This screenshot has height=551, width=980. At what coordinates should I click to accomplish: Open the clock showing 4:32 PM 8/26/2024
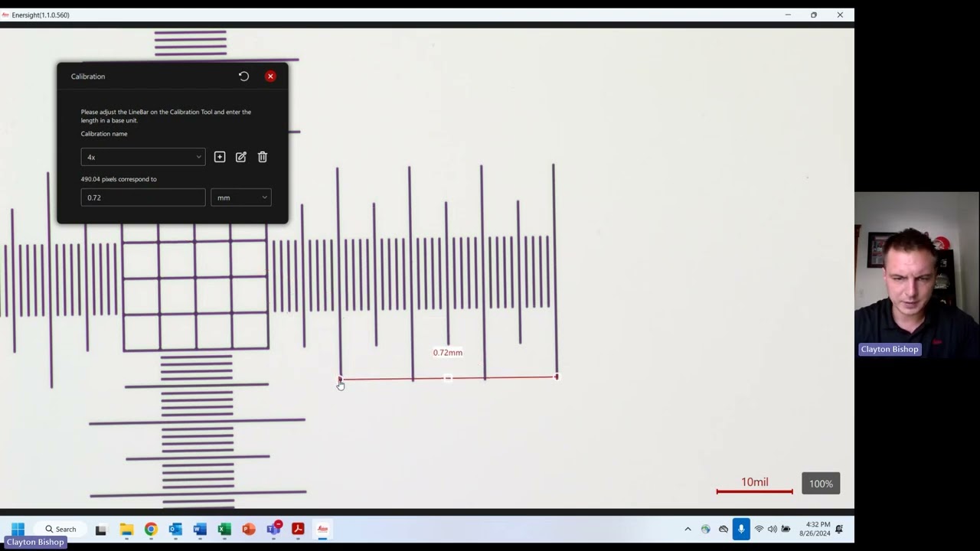click(815, 529)
